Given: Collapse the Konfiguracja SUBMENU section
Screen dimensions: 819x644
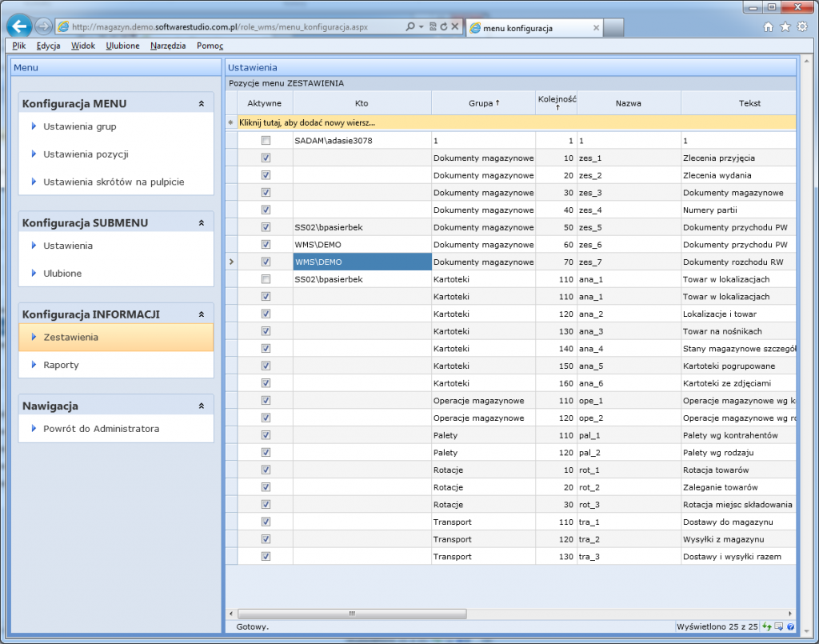Looking at the screenshot, I should [202, 223].
